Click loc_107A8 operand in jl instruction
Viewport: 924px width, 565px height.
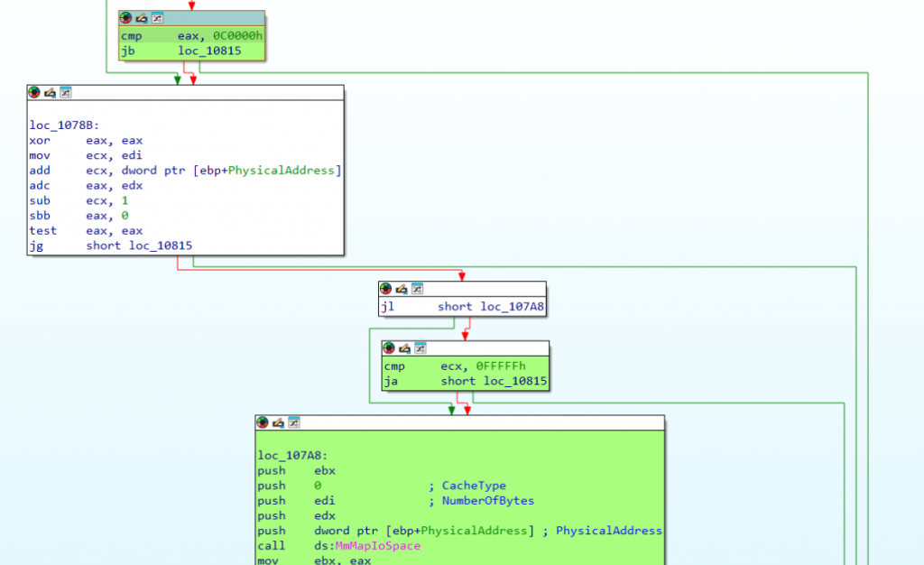coord(511,307)
